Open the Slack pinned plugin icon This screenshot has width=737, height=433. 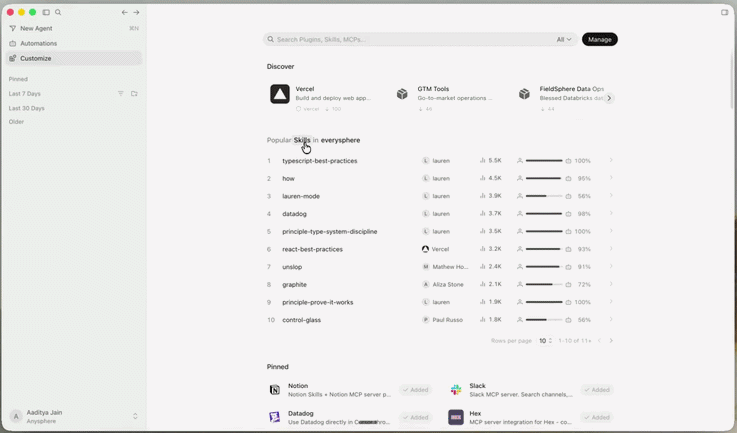pos(456,390)
